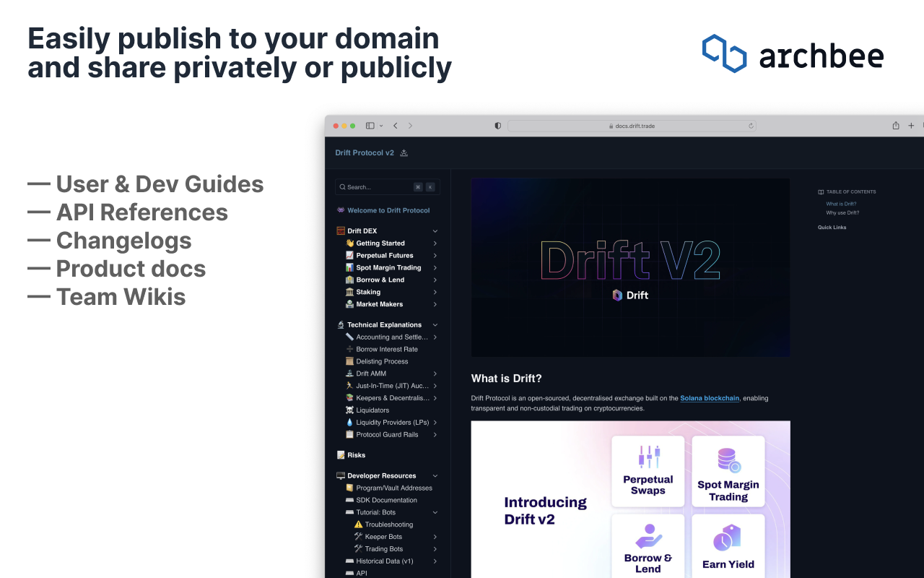Click the Liquidity Providers droplet icon
The image size is (924, 578).
pyautogui.click(x=349, y=423)
